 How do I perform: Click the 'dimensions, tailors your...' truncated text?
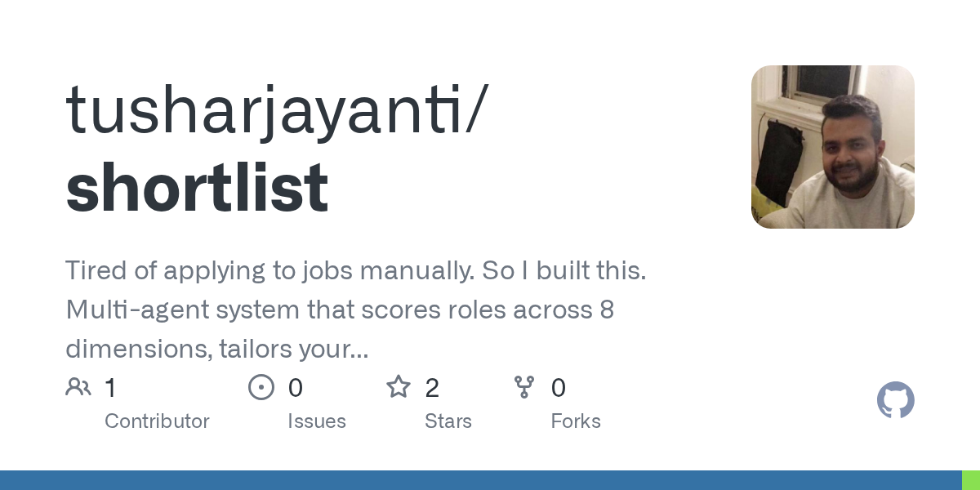tap(217, 350)
